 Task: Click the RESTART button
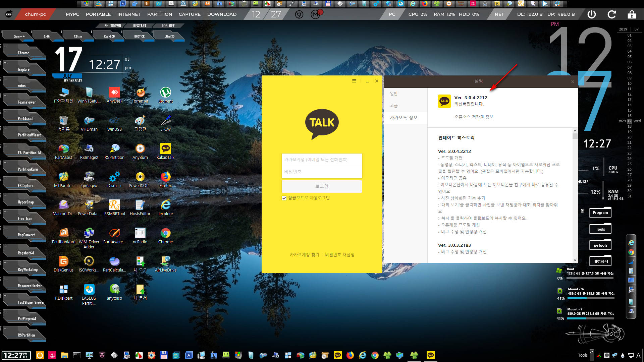(140, 26)
